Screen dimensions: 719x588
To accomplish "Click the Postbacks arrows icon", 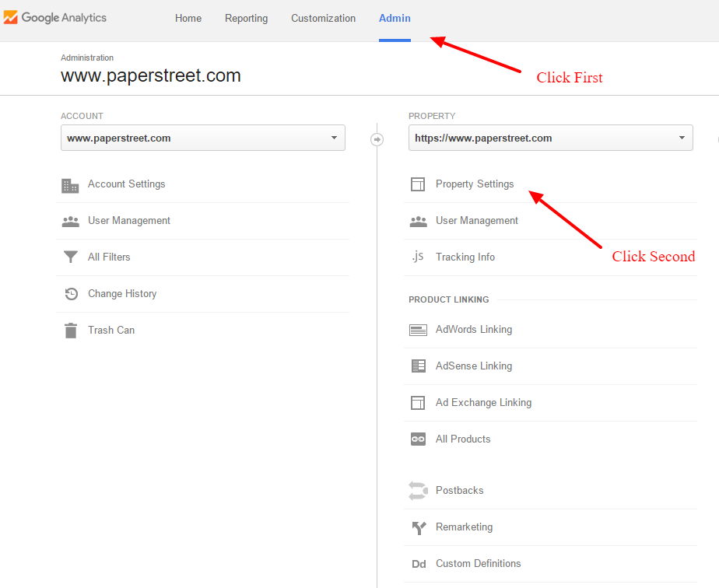I will pyautogui.click(x=418, y=490).
